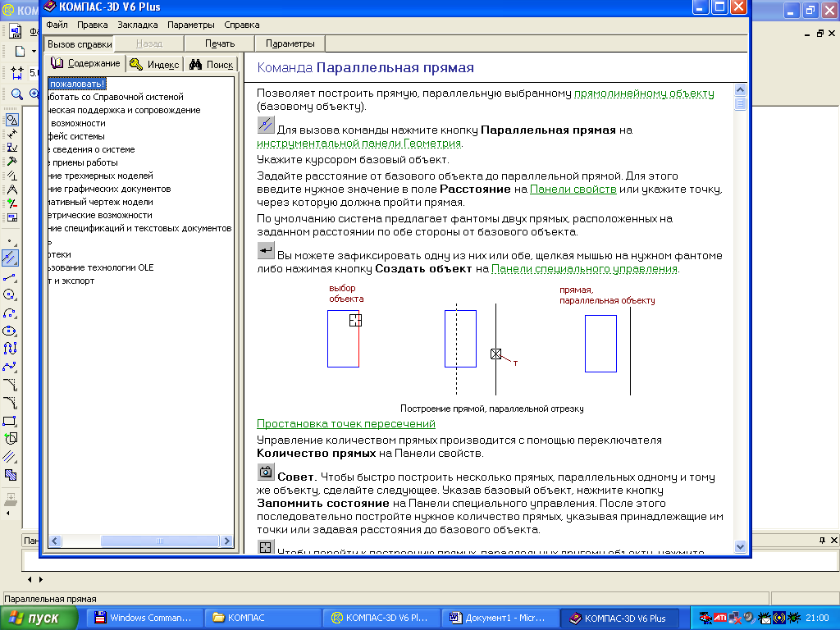The image size is (840, 630).
Task: Click the ATI tray icon
Action: 720,618
